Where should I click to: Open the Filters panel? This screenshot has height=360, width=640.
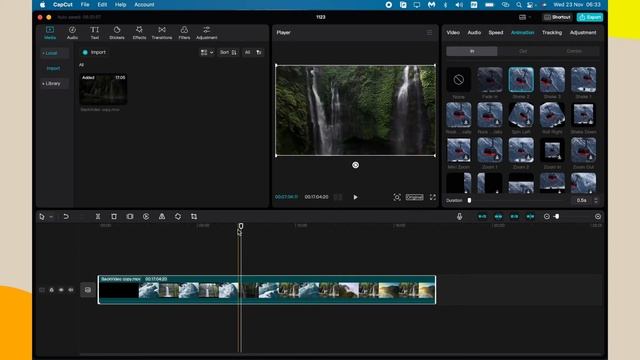184,33
